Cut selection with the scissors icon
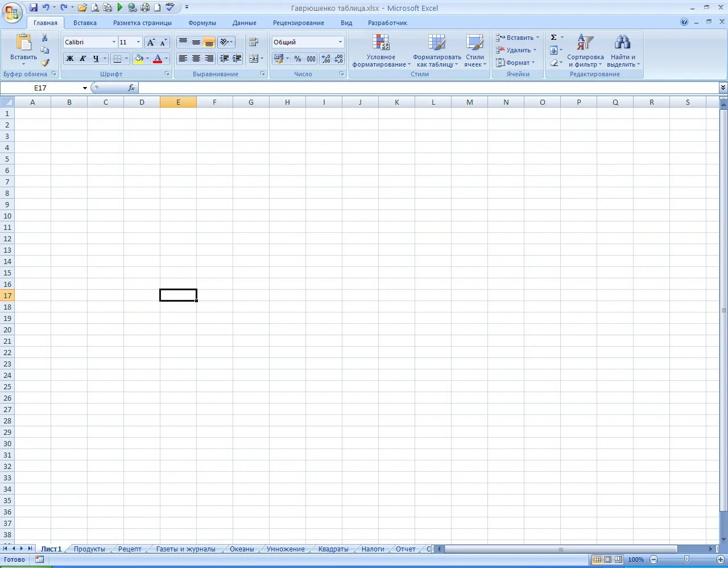The width and height of the screenshot is (728, 568). click(x=45, y=38)
